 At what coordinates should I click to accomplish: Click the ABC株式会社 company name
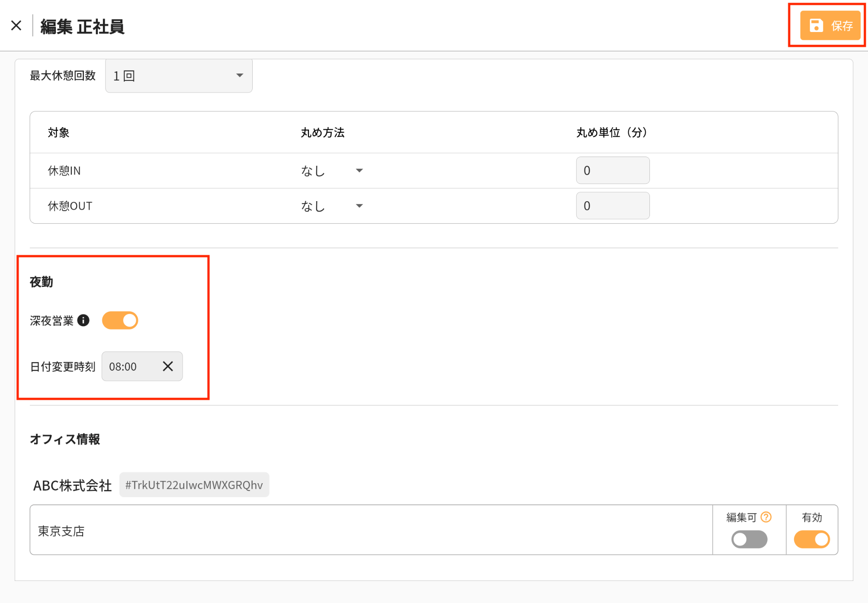pyautogui.click(x=72, y=485)
